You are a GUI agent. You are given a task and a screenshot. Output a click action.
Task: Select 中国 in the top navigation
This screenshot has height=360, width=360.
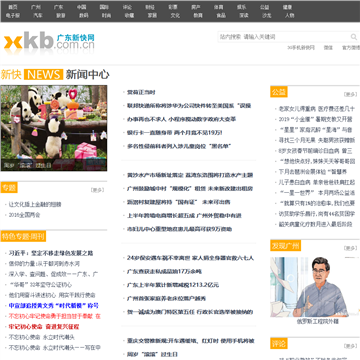pyautogui.click(x=81, y=7)
